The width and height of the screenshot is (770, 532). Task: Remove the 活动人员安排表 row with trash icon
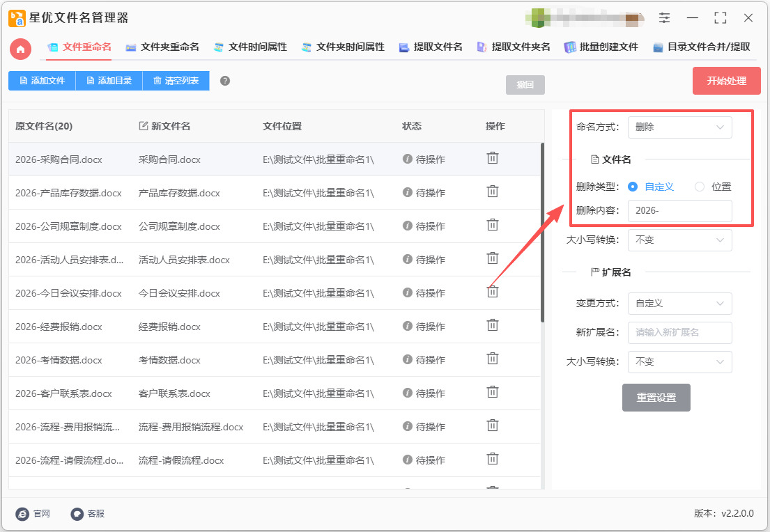pyautogui.click(x=493, y=258)
